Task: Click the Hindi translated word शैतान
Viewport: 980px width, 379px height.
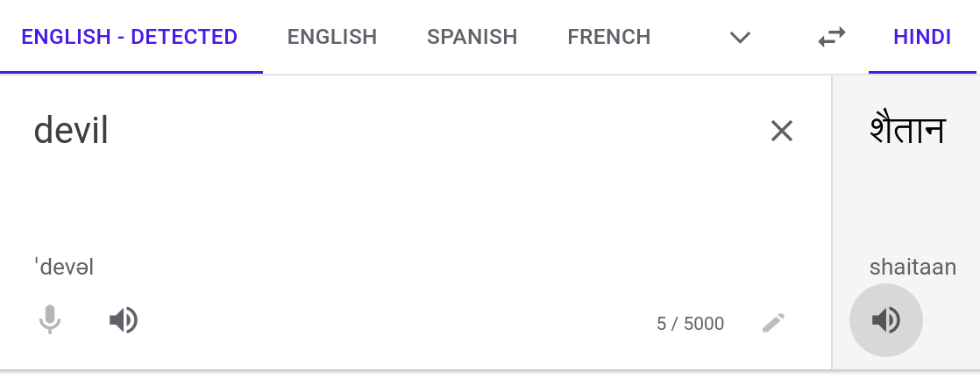Action: point(907,132)
